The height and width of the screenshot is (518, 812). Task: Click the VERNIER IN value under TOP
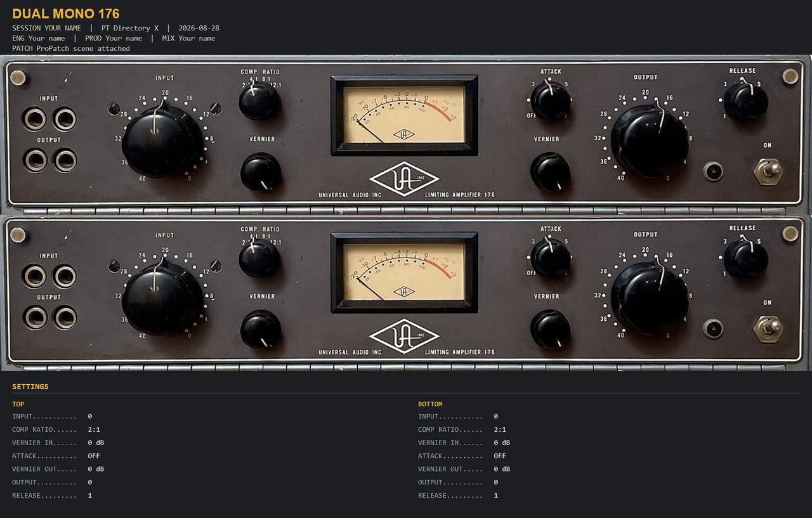point(96,443)
